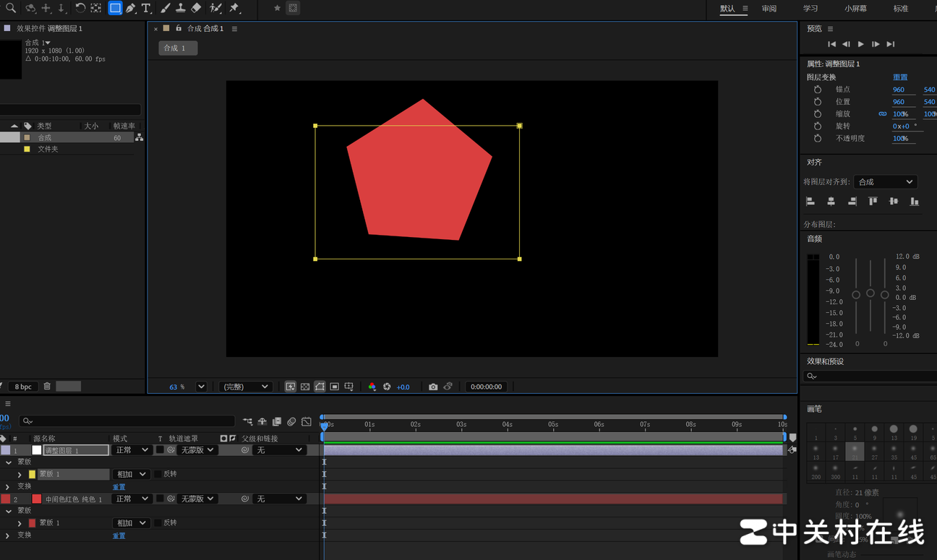Select the Zoom magnifier tool
The image size is (937, 560).
pos(11,9)
